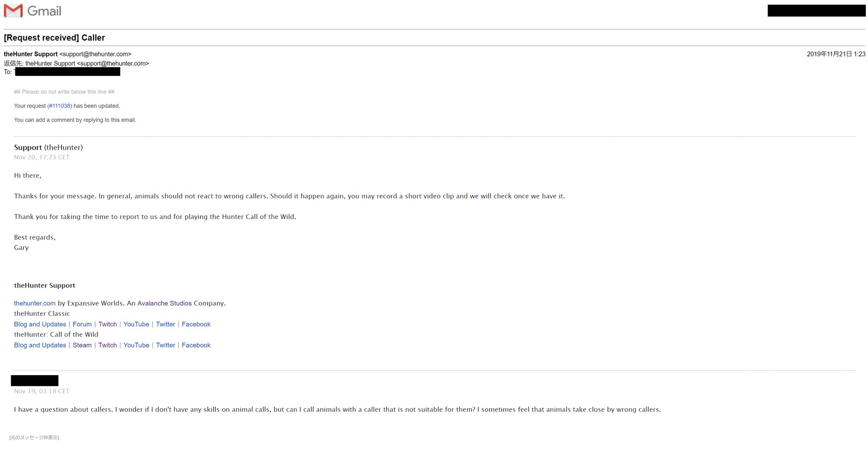Open the Steam link
868x457 pixels.
coord(82,345)
